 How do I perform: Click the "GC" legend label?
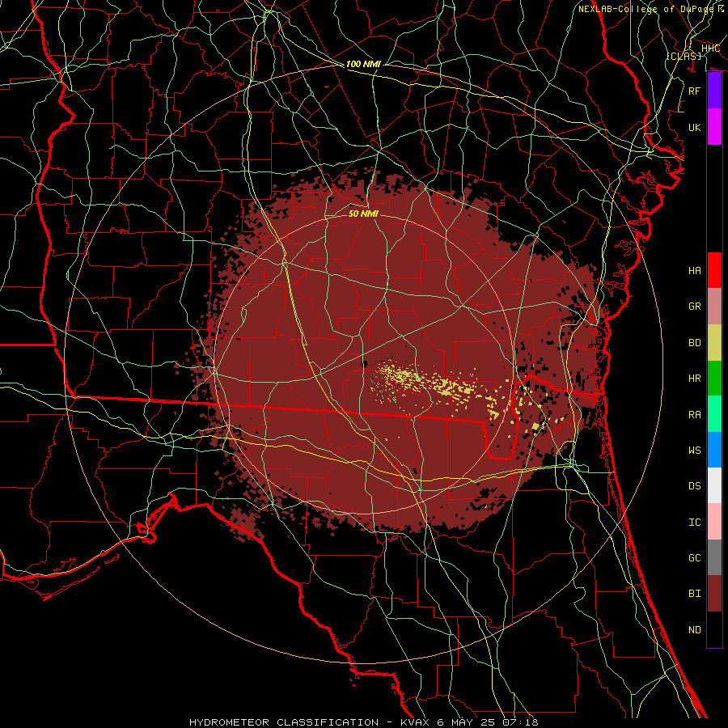pos(695,557)
